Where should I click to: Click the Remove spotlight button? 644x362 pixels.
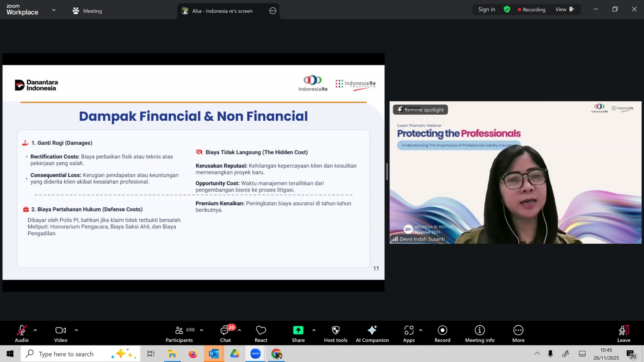(x=421, y=109)
